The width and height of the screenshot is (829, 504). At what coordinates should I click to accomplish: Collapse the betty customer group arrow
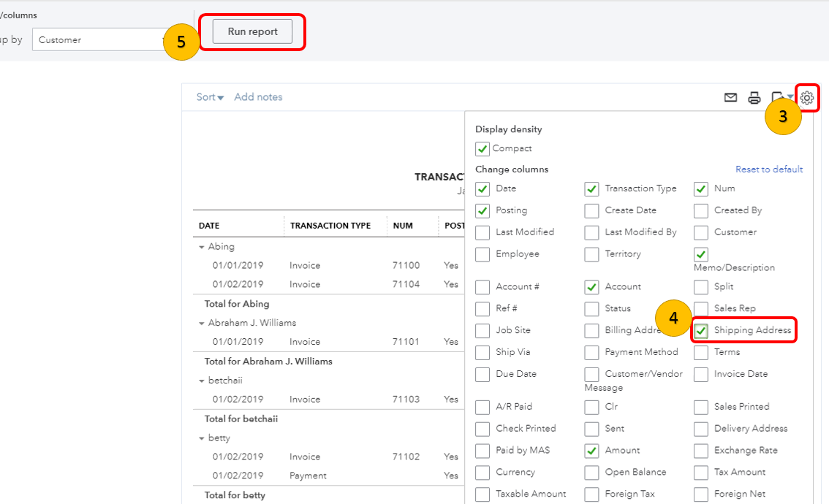coord(202,438)
